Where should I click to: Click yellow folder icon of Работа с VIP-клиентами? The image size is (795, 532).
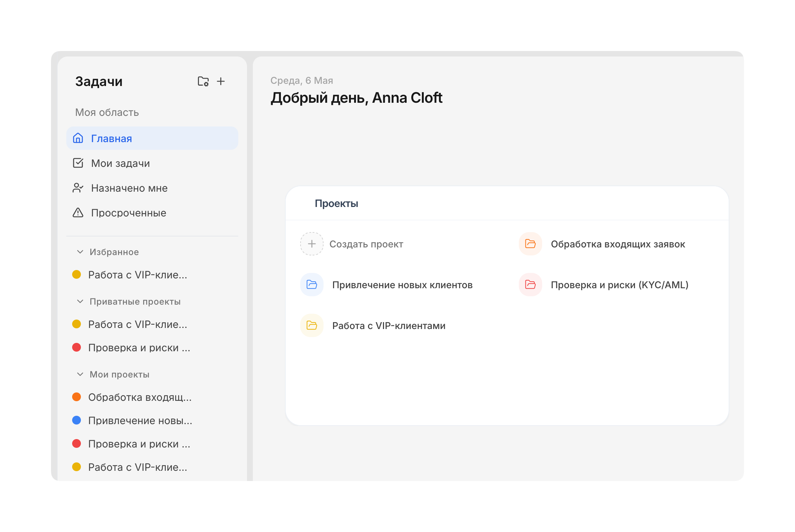312,325
